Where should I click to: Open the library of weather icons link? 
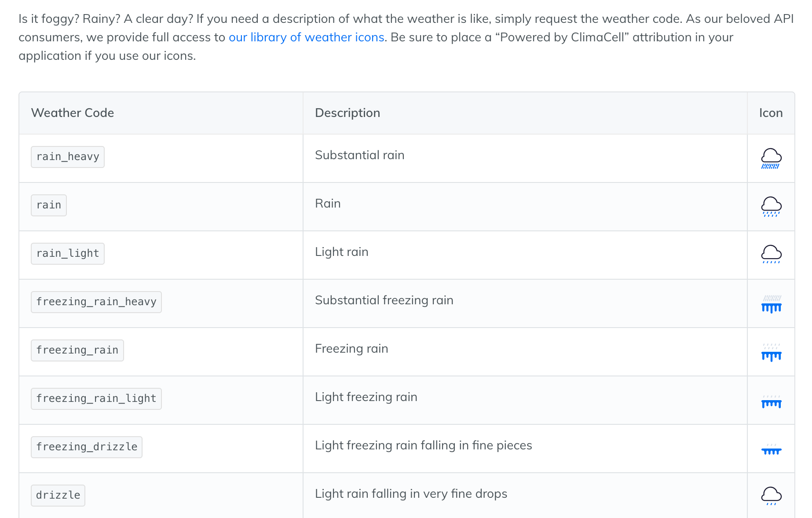click(x=307, y=37)
